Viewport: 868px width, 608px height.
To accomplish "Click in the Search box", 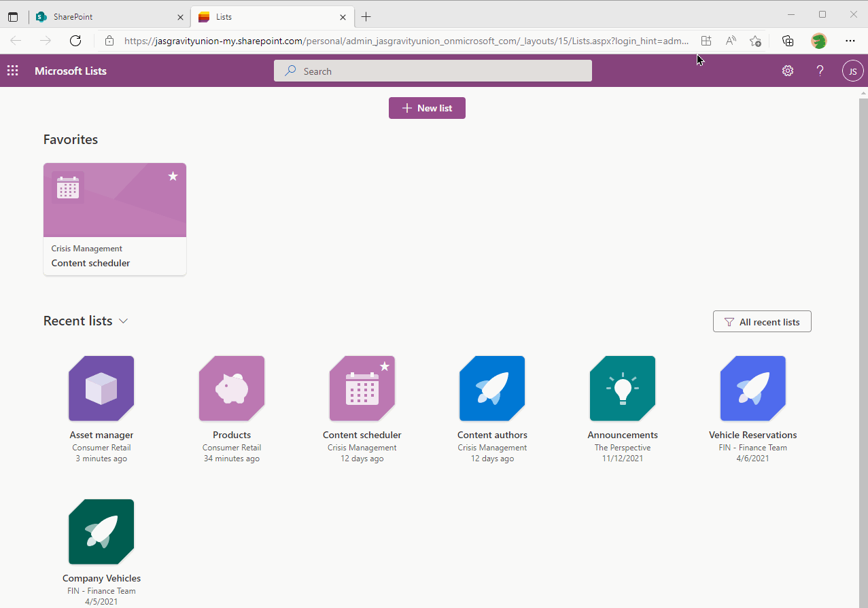I will coord(433,71).
